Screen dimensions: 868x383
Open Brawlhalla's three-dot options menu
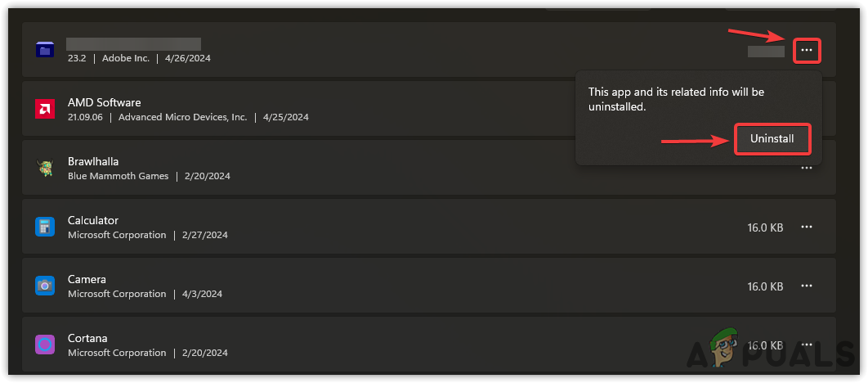807,169
